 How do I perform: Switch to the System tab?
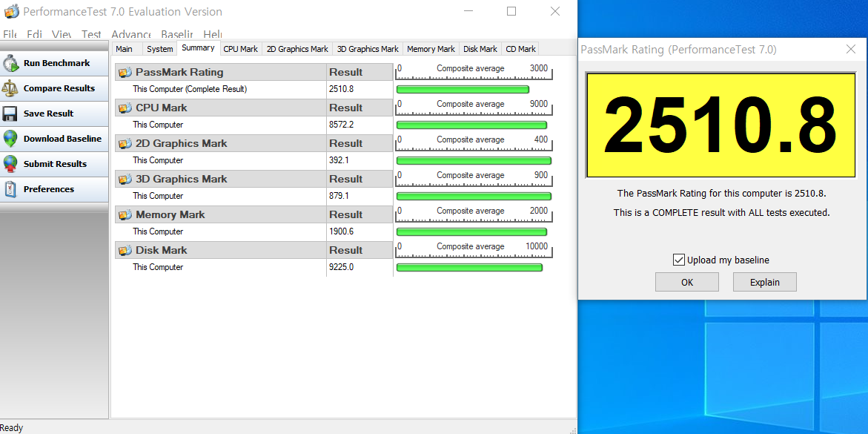click(160, 49)
